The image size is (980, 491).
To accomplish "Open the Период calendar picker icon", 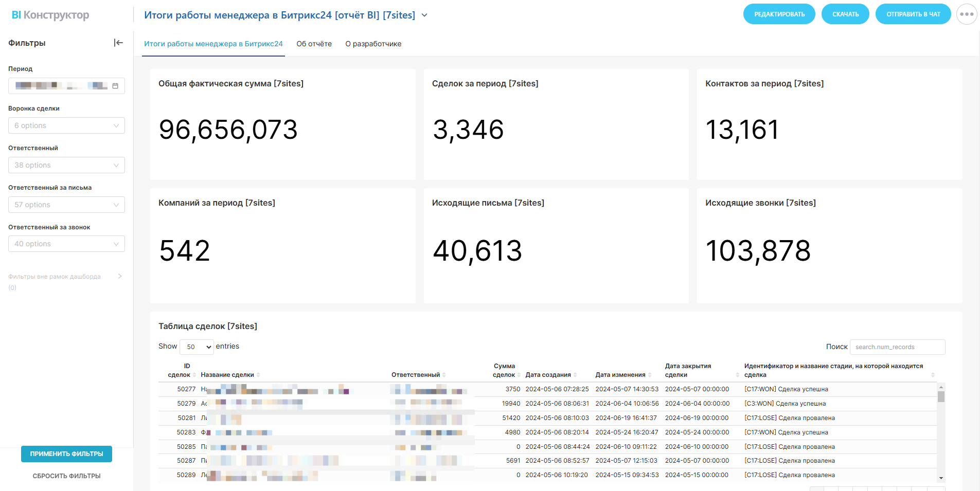I will click(x=115, y=86).
